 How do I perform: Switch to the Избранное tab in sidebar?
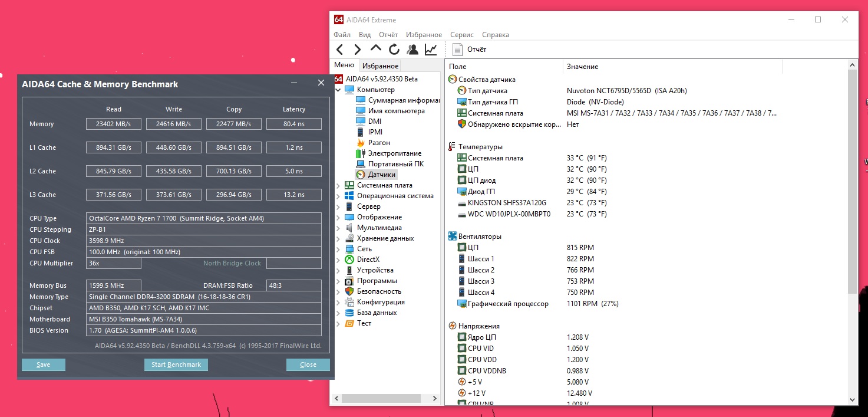click(381, 66)
